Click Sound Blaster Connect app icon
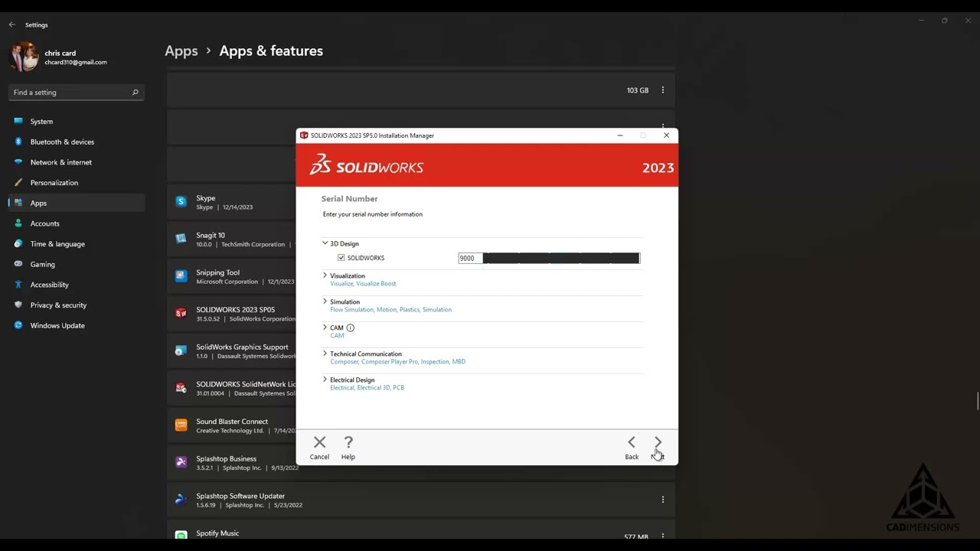The image size is (980, 551). [x=181, y=425]
